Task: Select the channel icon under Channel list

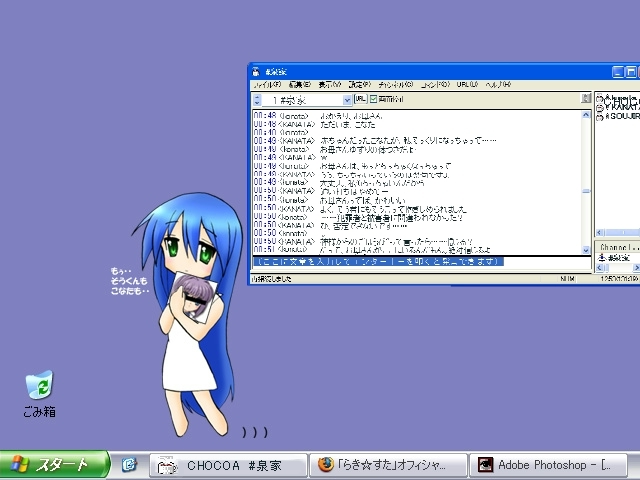Action: [601, 258]
